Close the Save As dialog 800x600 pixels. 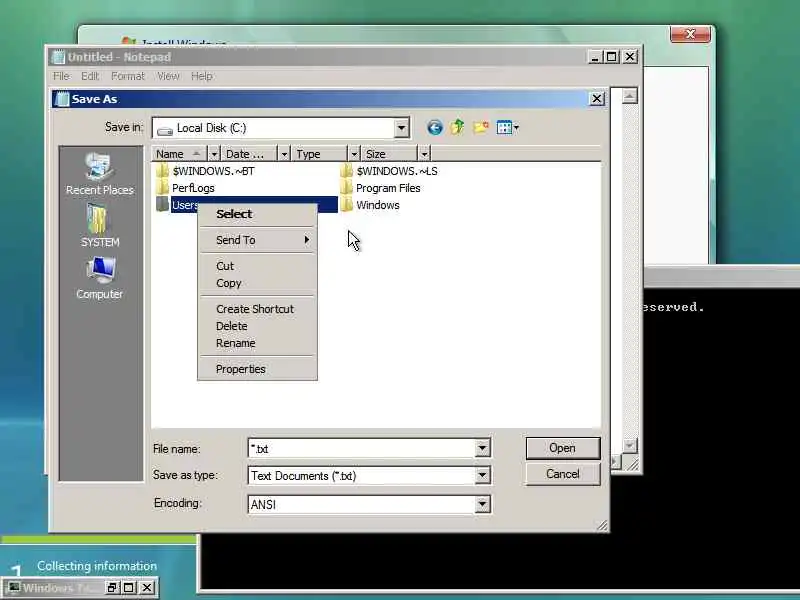coord(597,98)
